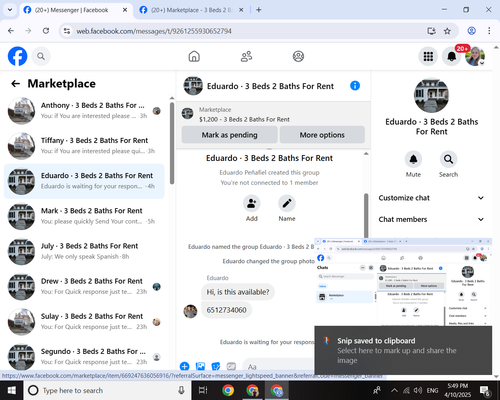The height and width of the screenshot is (400, 500).
Task: Click the install app icon in address bar
Action: pos(432,31)
